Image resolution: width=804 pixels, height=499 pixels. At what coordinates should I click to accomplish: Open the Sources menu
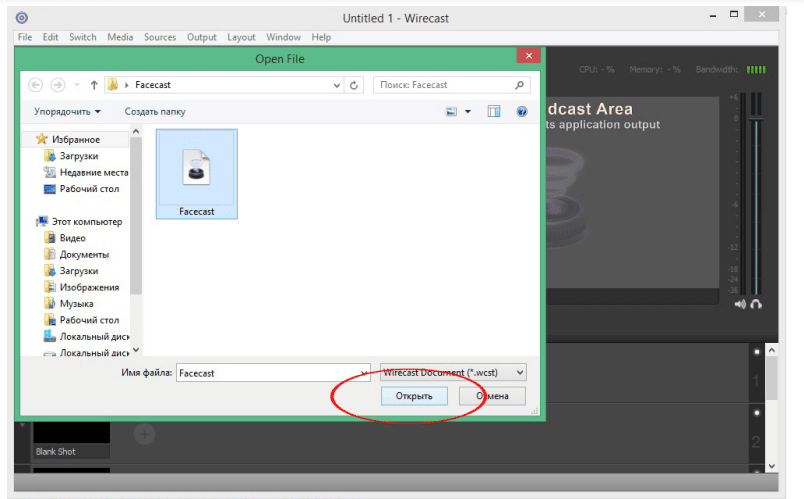160,37
